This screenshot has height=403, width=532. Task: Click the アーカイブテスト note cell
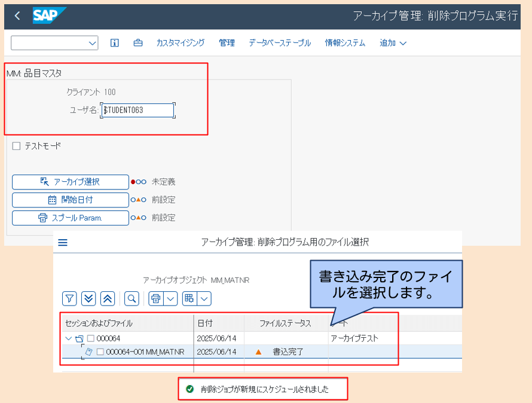[x=354, y=338]
